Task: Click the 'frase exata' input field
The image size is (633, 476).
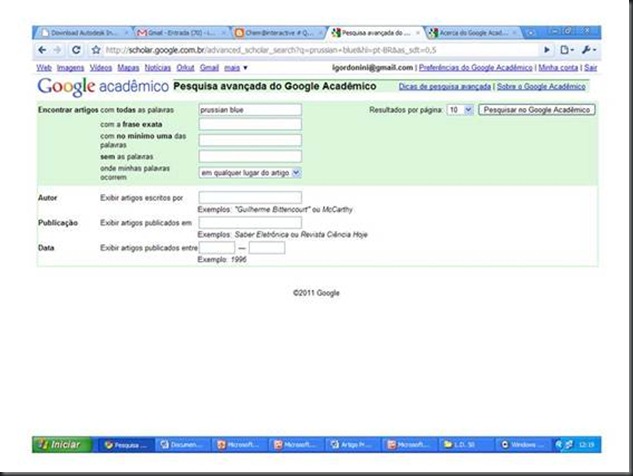Action: tap(250, 124)
